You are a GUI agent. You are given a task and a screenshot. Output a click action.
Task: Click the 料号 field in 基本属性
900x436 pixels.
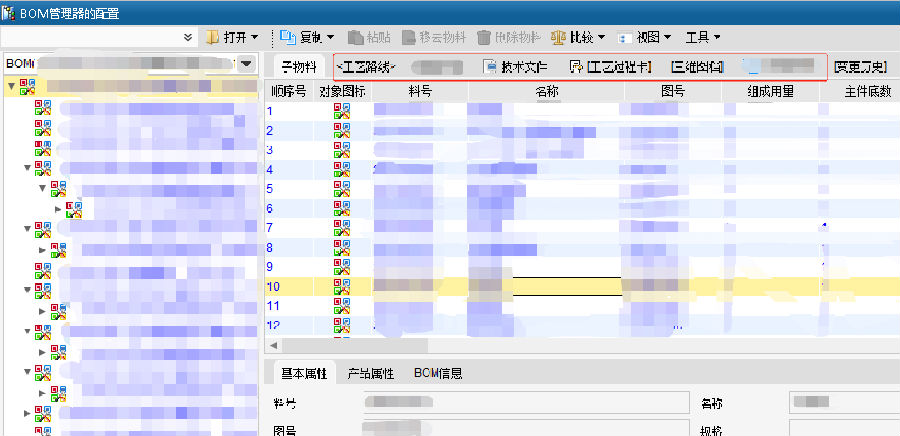[526, 403]
